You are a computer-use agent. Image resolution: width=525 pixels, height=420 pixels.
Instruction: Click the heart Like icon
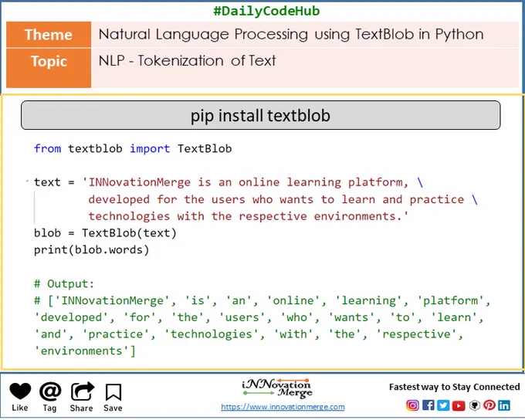(20, 391)
